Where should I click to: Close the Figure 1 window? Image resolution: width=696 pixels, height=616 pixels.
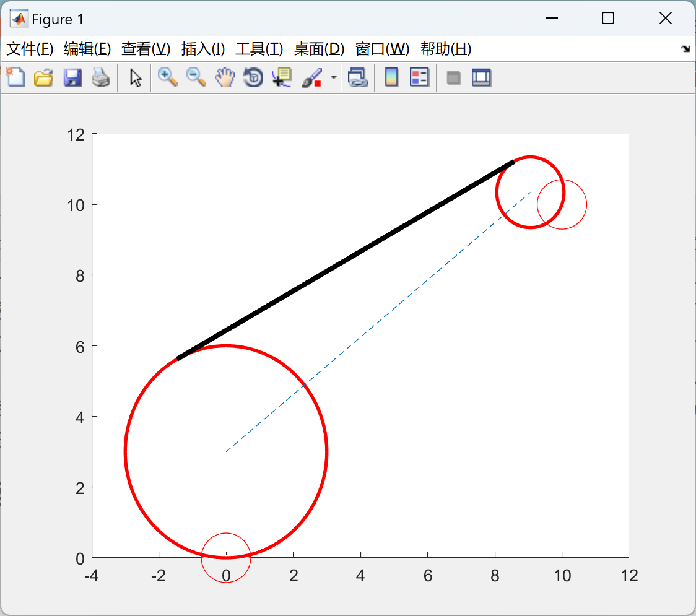click(666, 18)
